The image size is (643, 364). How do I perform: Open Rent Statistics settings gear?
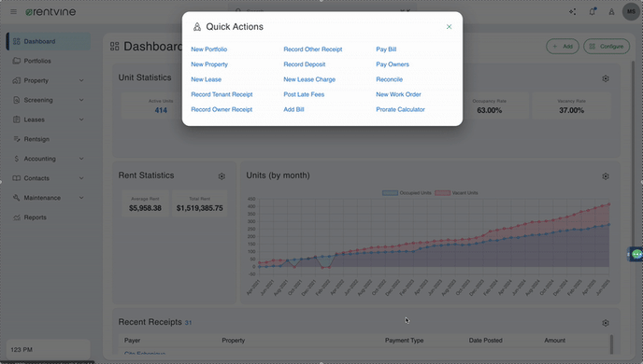(221, 176)
